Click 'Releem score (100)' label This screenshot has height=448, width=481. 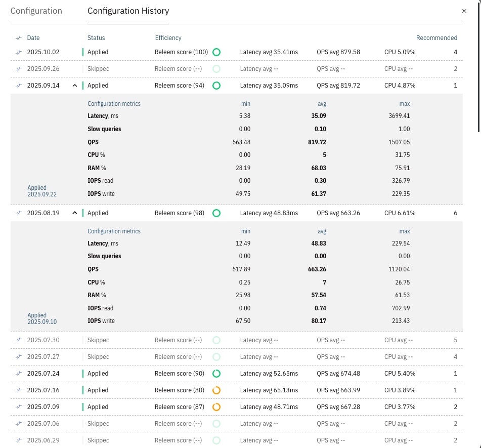[x=181, y=52]
